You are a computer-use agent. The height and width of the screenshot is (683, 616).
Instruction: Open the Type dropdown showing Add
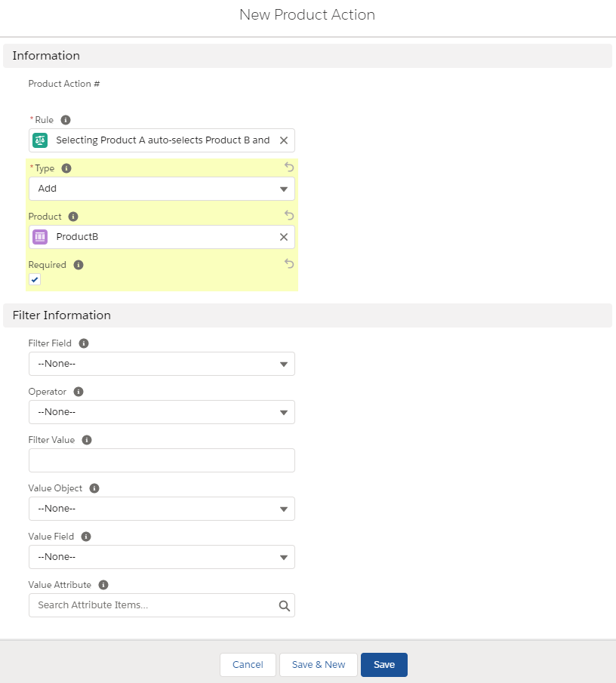(x=162, y=189)
